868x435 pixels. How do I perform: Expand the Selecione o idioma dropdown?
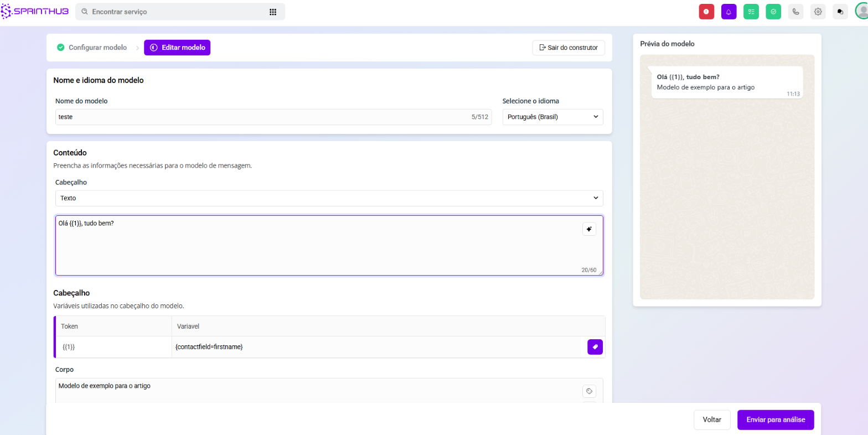coord(552,117)
